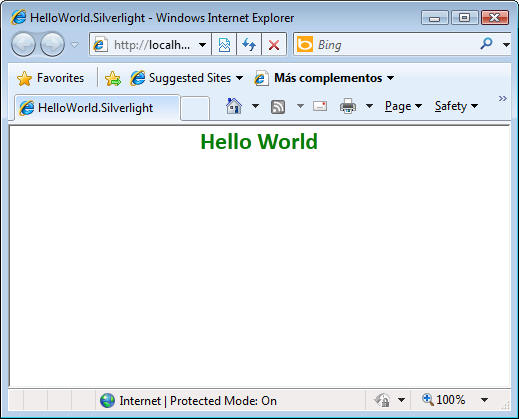This screenshot has width=519, height=419.
Task: Click the title bar Internet Explorer icon
Action: (x=18, y=17)
